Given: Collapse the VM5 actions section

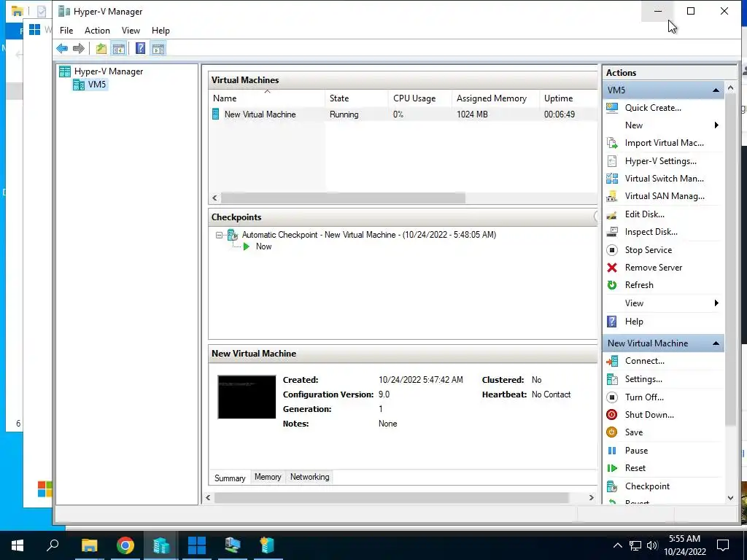Looking at the screenshot, I should tap(716, 90).
